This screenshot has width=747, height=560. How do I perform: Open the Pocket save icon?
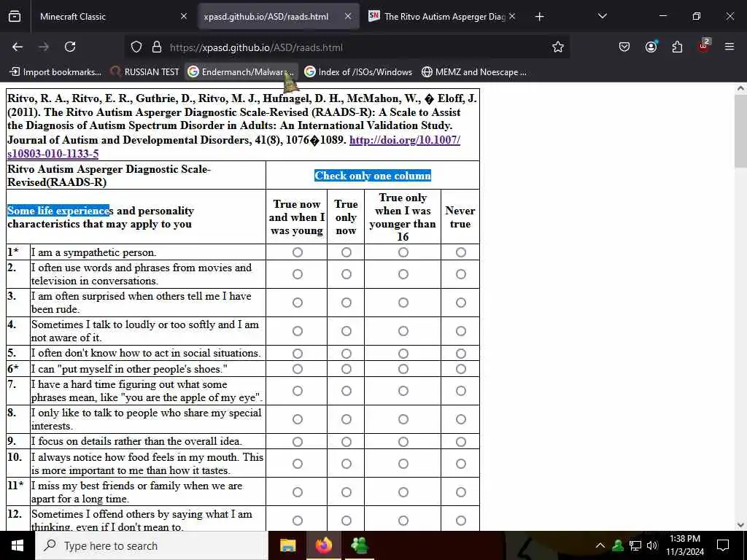click(624, 47)
